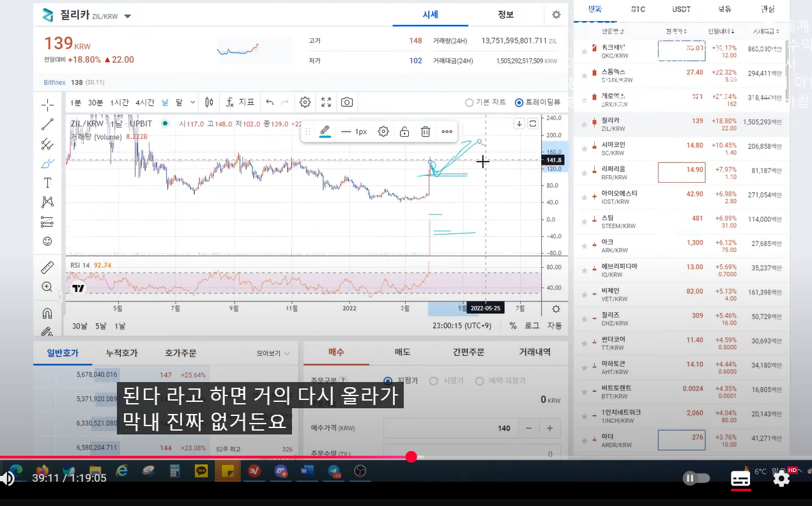The image size is (812, 506).
Task: Sort coin list by 전일대비 column
Action: point(721,31)
